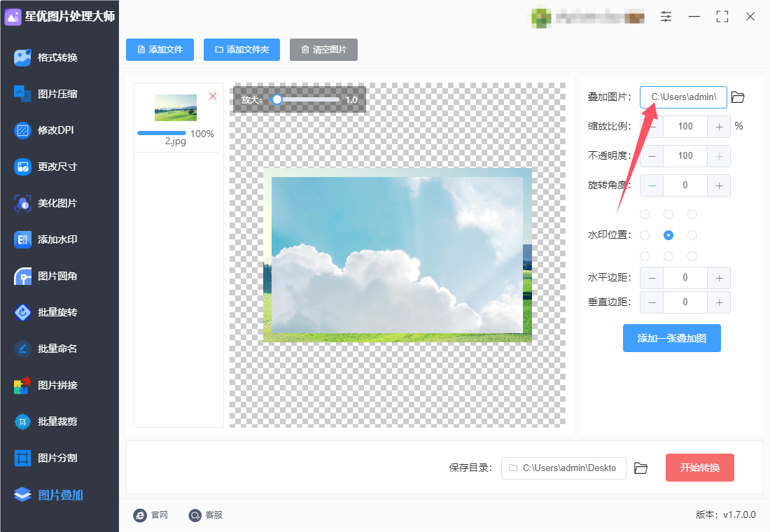Click the 2.jpg progress bar
Viewport: 770px width, 532px height.
tap(162, 133)
